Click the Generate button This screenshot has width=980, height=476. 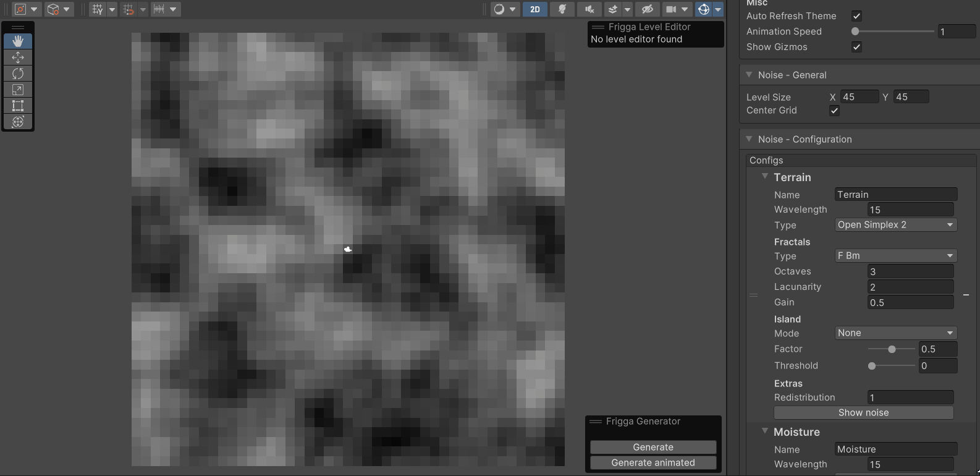pyautogui.click(x=653, y=447)
